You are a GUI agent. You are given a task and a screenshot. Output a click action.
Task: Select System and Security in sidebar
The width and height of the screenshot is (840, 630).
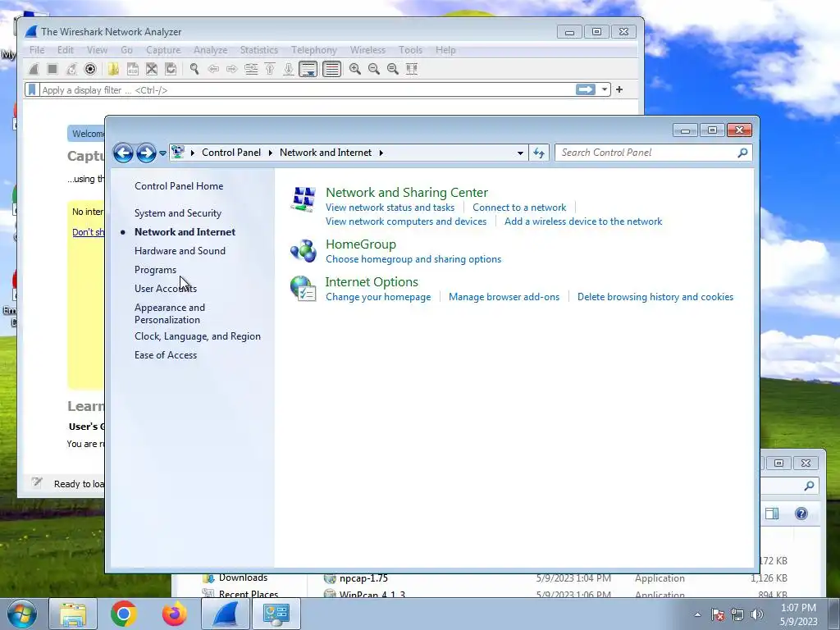[178, 213]
